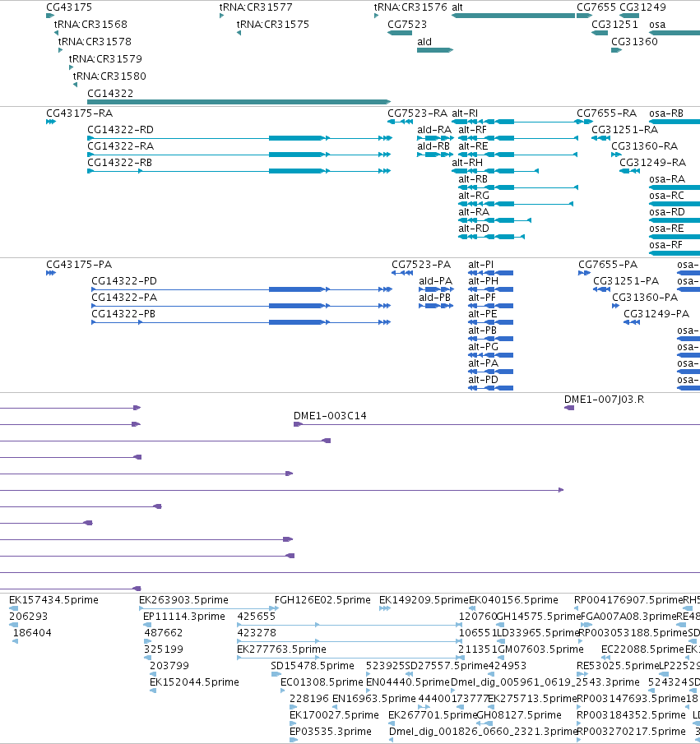Select the CG43175-RA transcript label

(79, 113)
